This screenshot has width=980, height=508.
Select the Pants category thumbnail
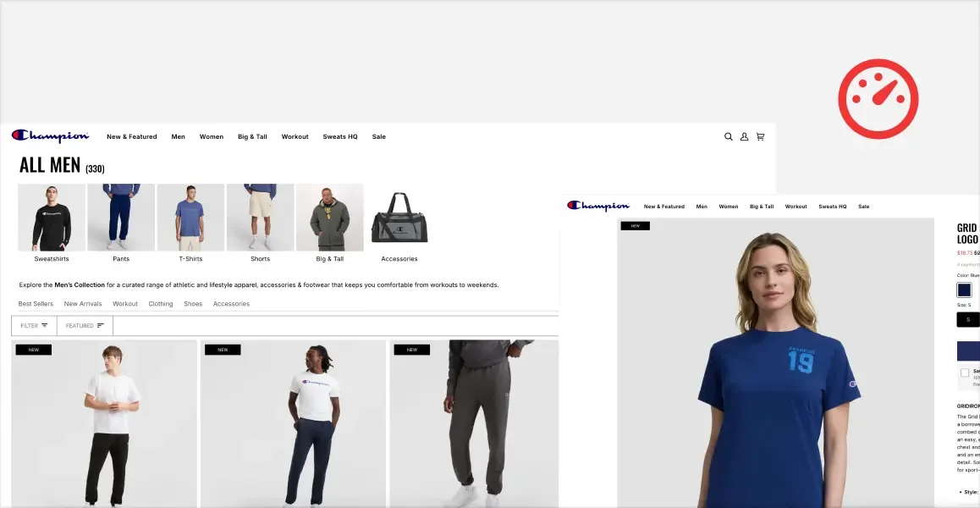tap(121, 218)
